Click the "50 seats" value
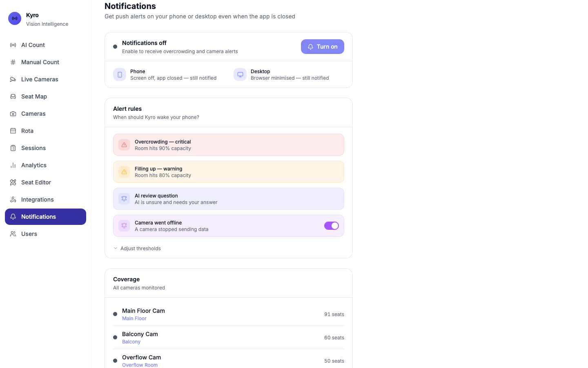The image size is (588, 368). [334, 361]
